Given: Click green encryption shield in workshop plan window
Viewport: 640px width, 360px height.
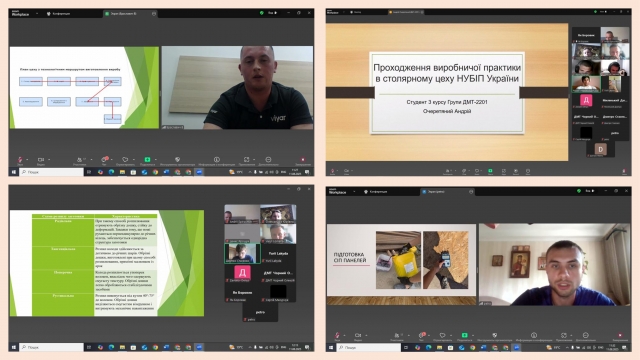Looking at the screenshot, I should (262, 13).
